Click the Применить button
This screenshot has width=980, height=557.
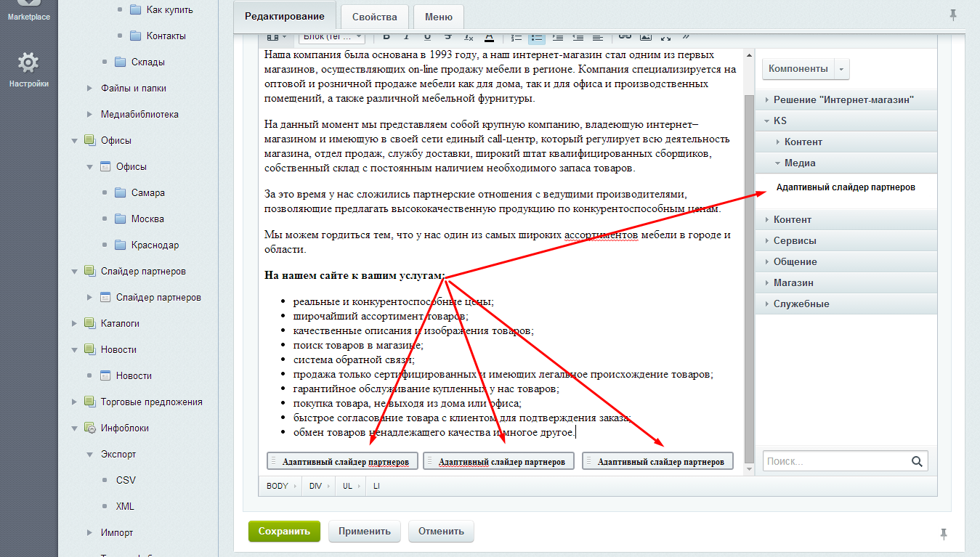click(365, 531)
